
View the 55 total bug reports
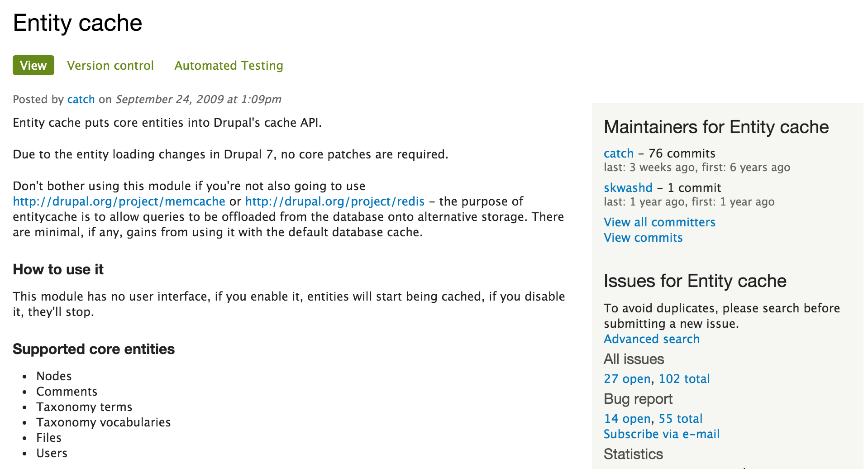coord(680,419)
